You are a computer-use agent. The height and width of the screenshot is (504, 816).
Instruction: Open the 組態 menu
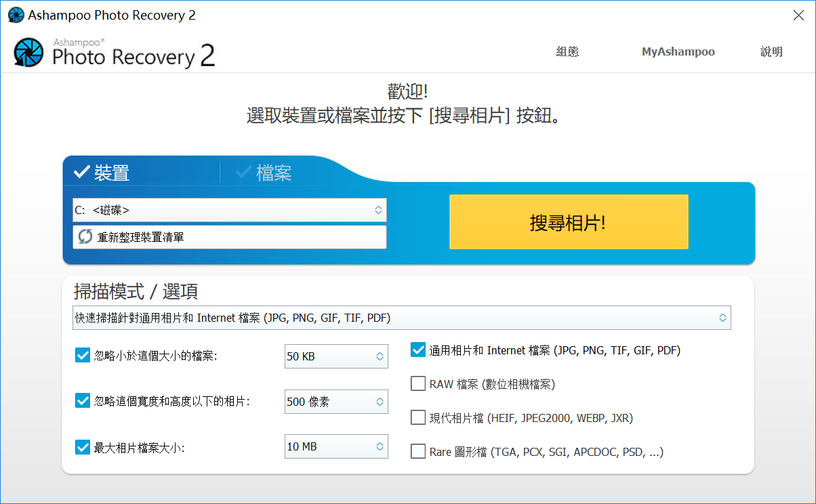click(567, 51)
